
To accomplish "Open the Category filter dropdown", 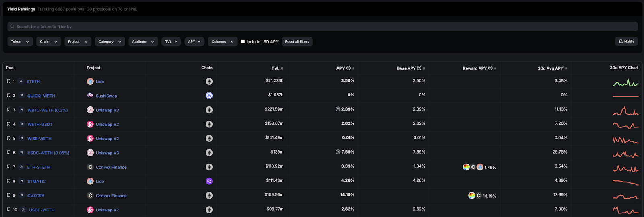I will 110,41.
